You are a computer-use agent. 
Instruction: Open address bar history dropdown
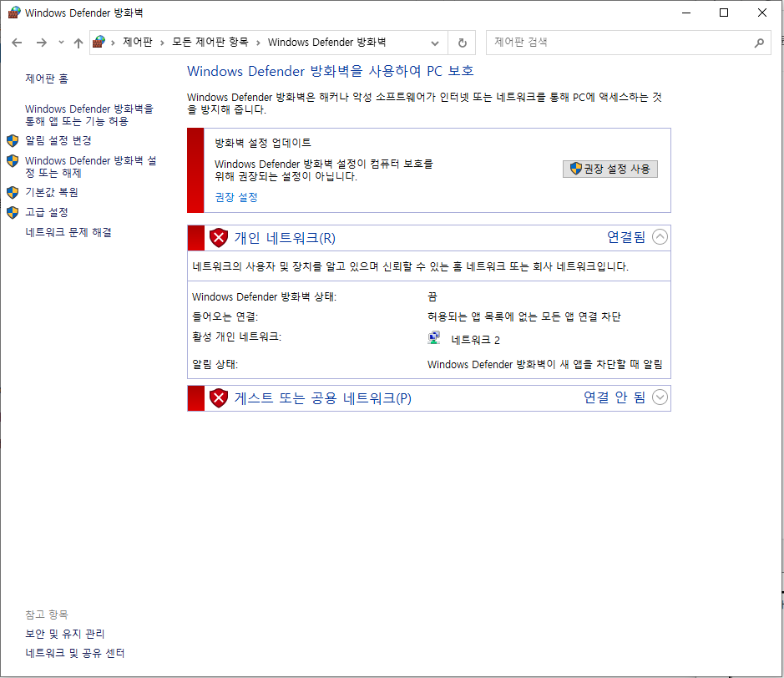coord(435,43)
